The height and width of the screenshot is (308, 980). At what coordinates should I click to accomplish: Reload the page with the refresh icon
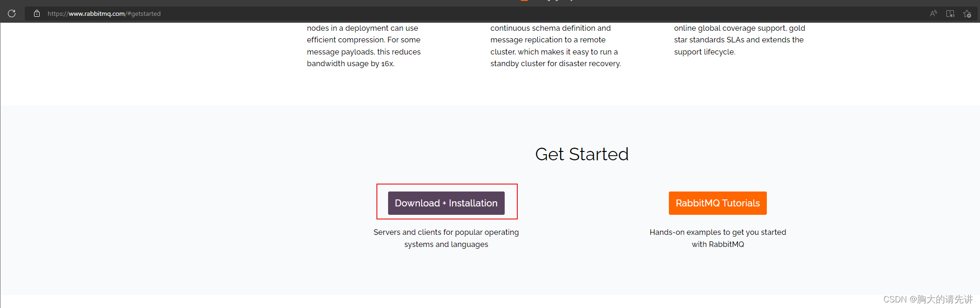click(x=12, y=14)
